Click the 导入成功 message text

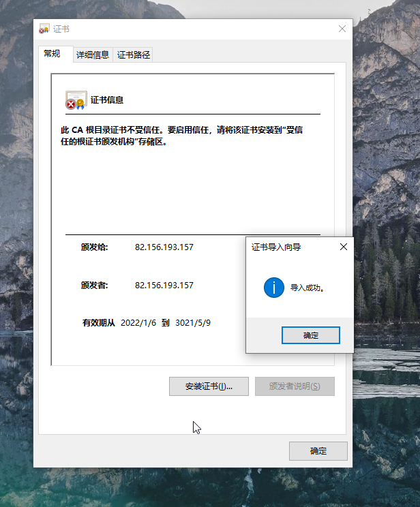coord(307,288)
